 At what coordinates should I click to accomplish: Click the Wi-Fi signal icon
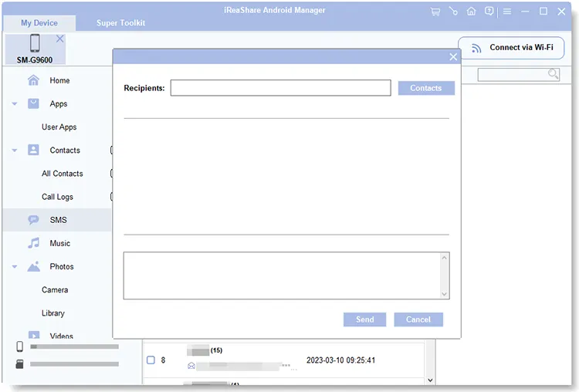coord(476,48)
